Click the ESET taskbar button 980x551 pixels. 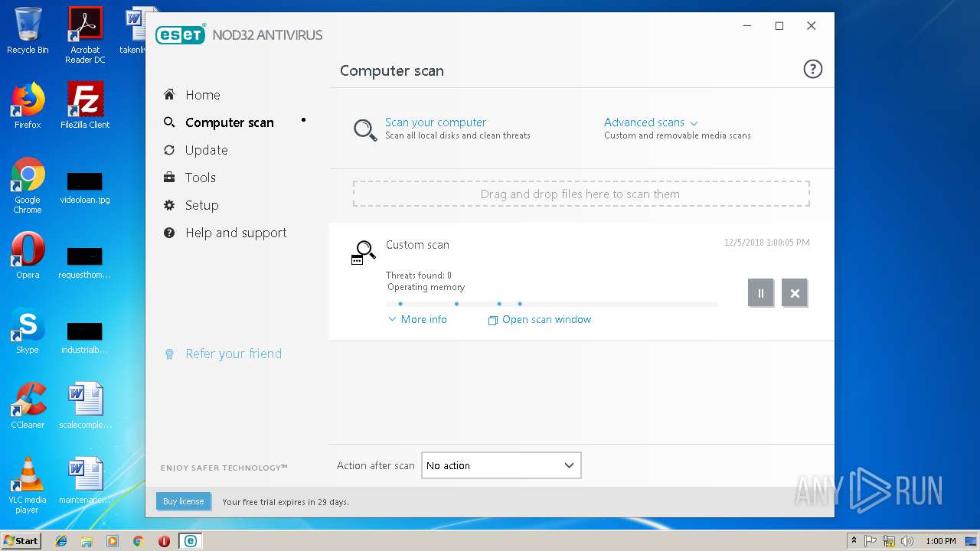[x=190, y=541]
